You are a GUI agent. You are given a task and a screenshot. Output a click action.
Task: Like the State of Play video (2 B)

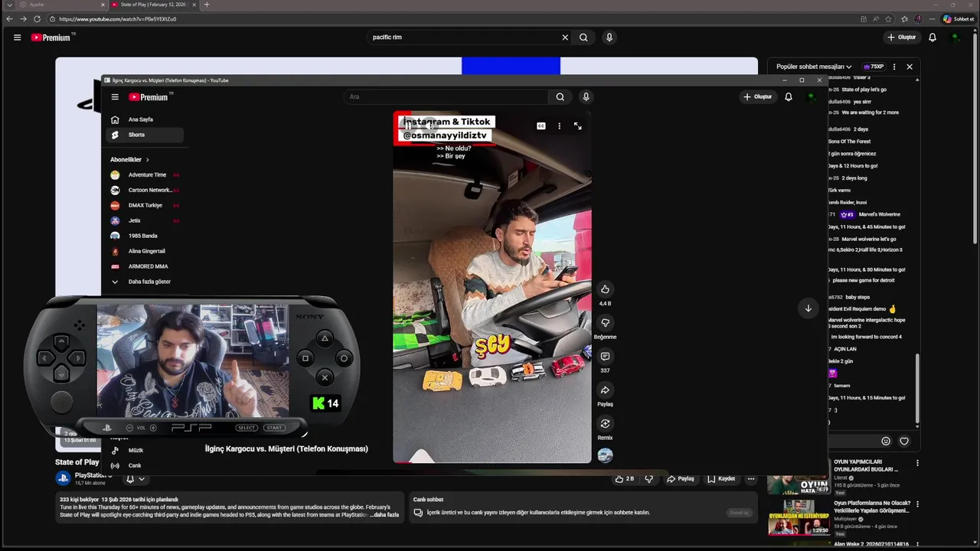pos(624,479)
